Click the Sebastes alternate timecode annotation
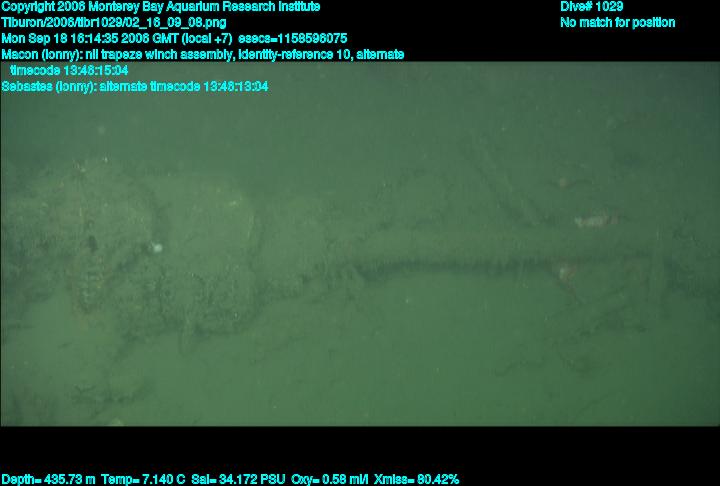The height and width of the screenshot is (486, 720). [134, 87]
